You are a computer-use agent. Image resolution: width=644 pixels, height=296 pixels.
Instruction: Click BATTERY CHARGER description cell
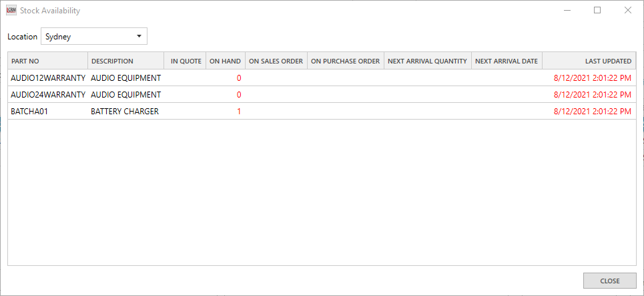click(x=125, y=112)
